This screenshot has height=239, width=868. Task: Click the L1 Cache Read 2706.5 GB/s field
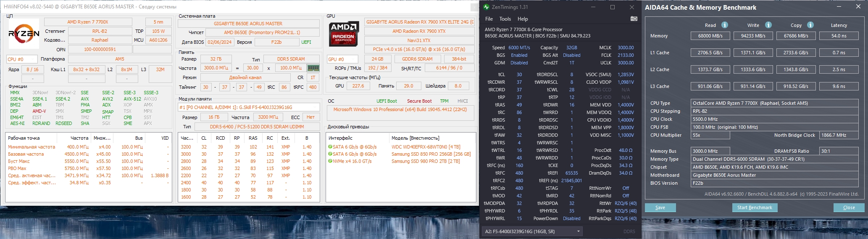click(x=710, y=53)
